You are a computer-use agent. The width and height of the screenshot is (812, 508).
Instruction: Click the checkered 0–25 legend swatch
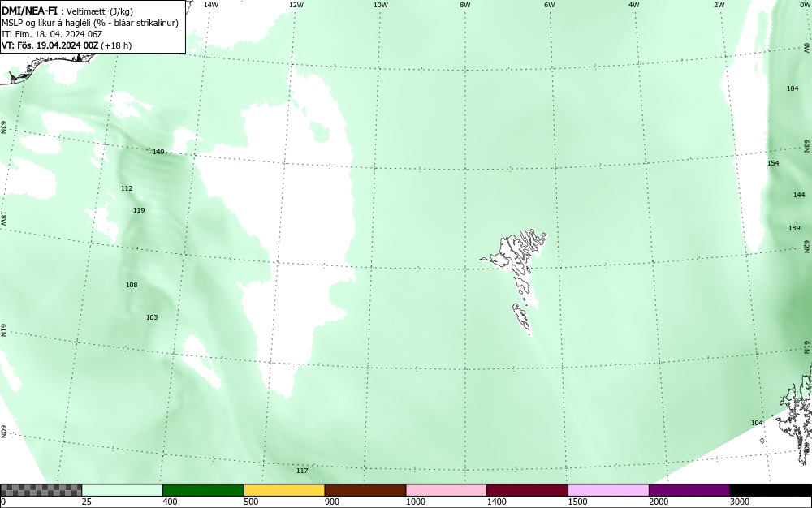click(x=41, y=490)
